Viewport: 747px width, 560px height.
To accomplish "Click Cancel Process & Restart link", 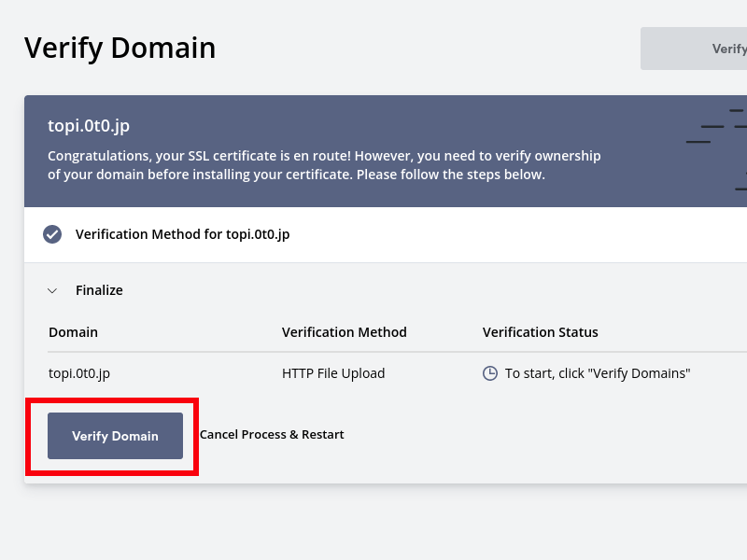I will tap(272, 435).
